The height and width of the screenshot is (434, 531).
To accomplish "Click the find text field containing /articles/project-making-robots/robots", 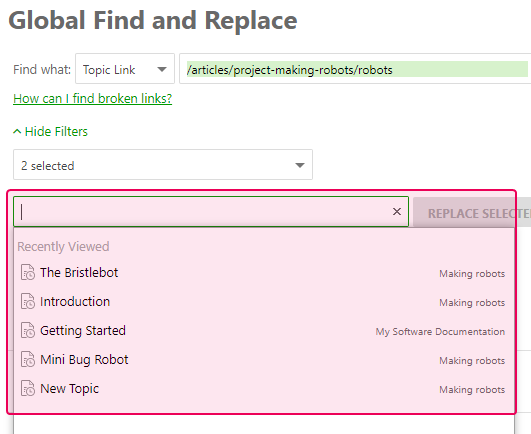I will 355,68.
